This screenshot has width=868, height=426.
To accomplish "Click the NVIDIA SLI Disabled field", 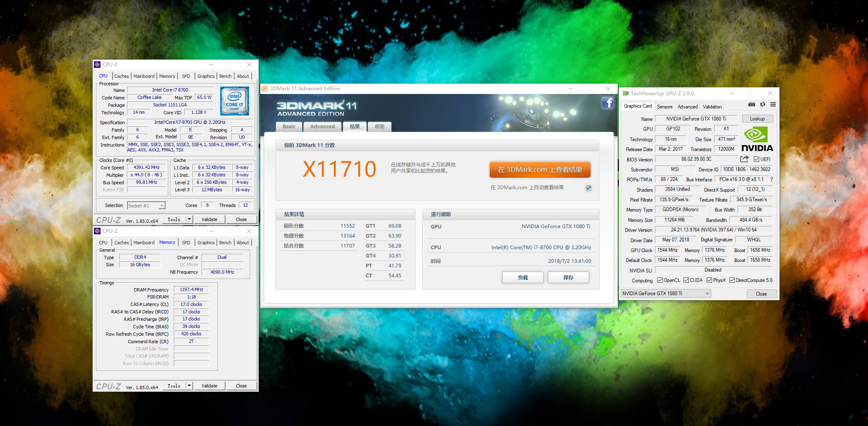I will (713, 270).
